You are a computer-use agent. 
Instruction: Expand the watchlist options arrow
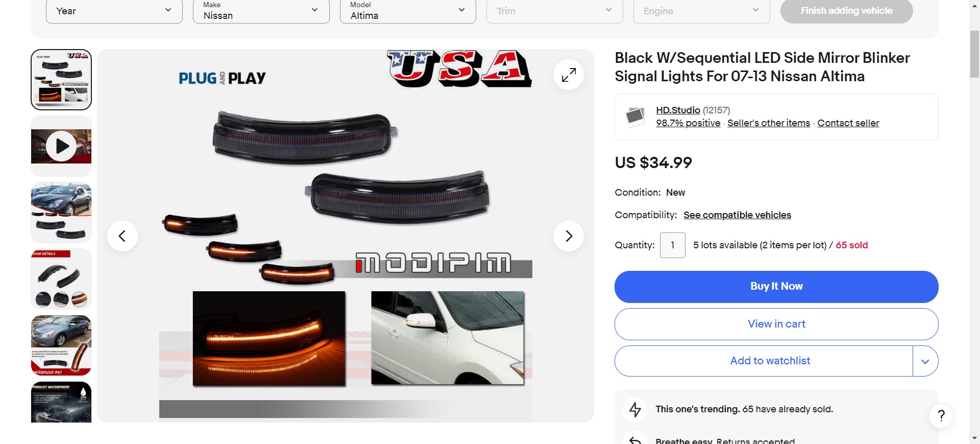tap(925, 361)
